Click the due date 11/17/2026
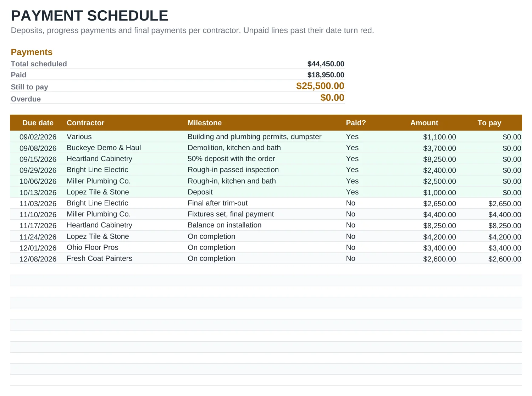 pyautogui.click(x=38, y=226)
